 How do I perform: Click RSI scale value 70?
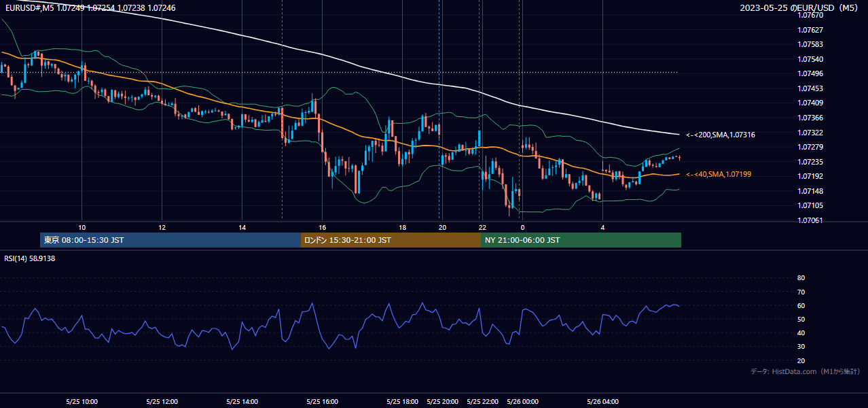coord(801,292)
